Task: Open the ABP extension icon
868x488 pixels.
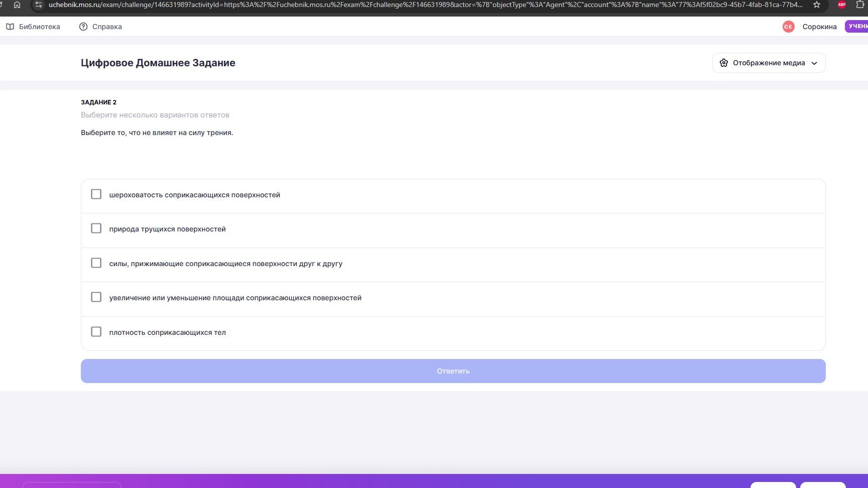Action: pos(842,5)
